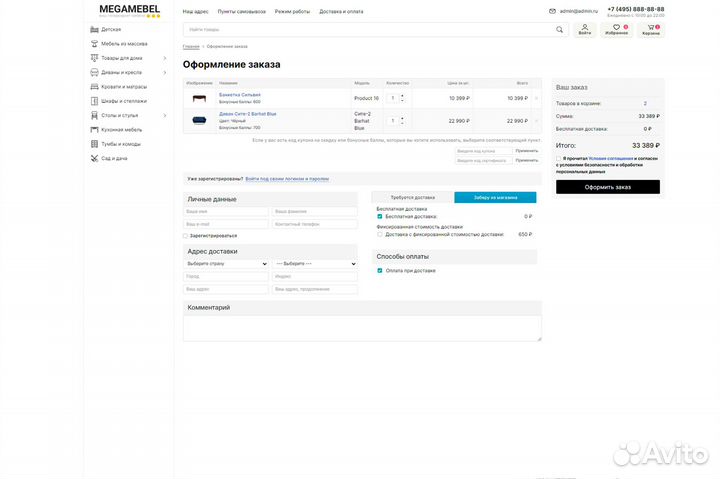Viewport: 720px width, 479px height.
Task: Click the Детская category icon
Action: 94,30
